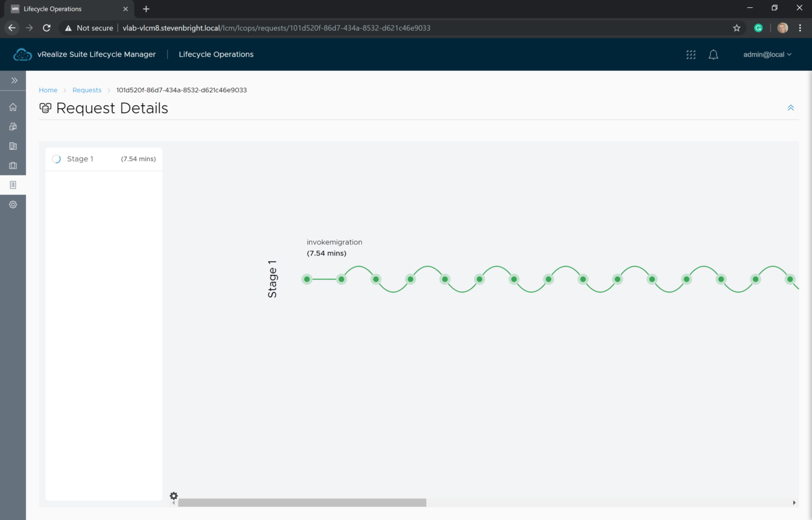
Task: Open the Environments icon in sidebar
Action: (13, 127)
